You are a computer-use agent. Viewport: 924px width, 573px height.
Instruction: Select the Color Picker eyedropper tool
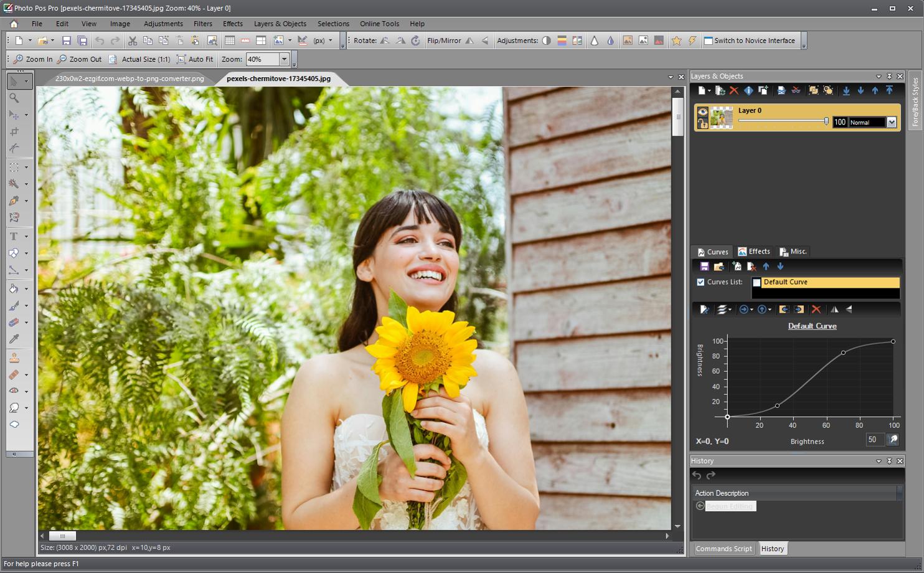click(x=16, y=339)
